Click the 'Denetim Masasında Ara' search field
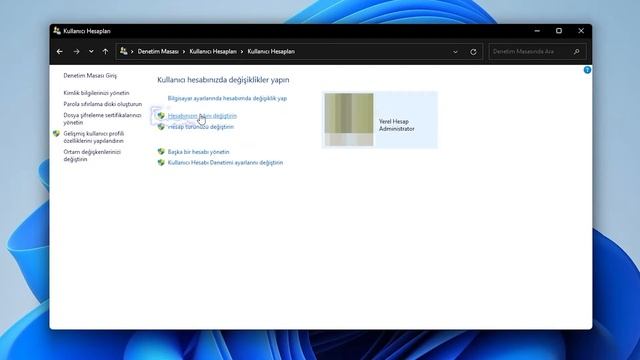This screenshot has height=360, width=640. click(x=538, y=52)
